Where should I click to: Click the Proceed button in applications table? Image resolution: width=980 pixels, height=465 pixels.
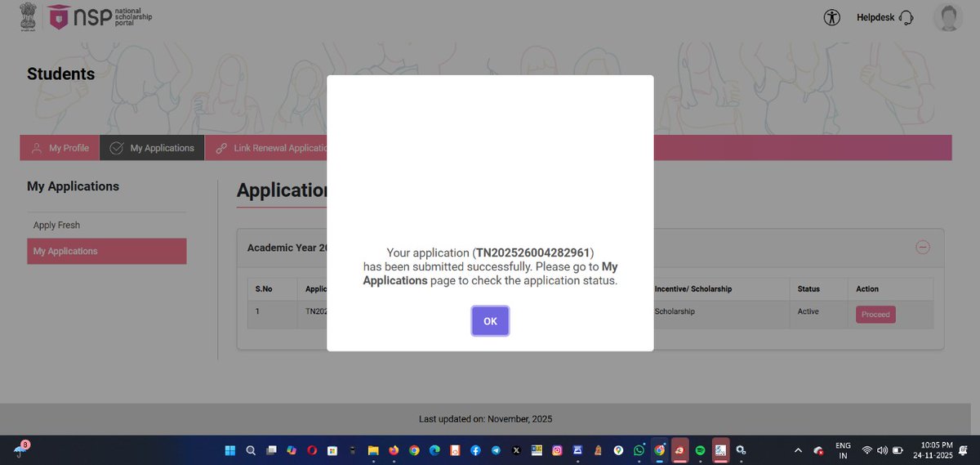tap(875, 314)
